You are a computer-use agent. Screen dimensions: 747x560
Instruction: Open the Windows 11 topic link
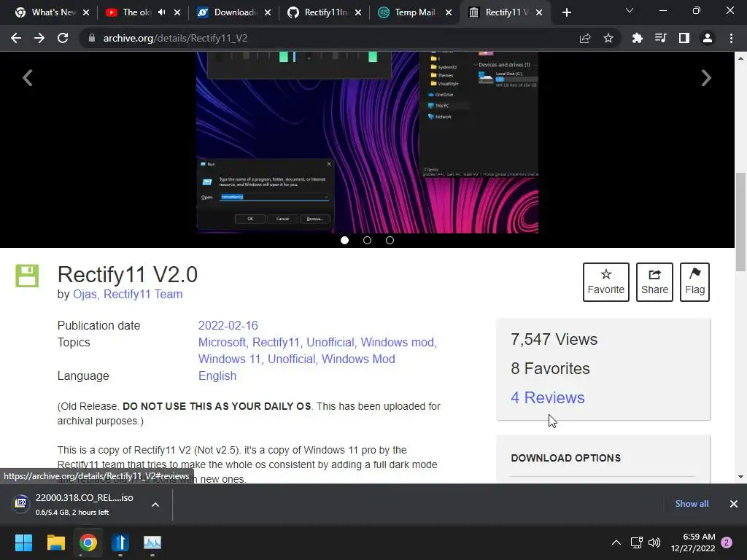click(x=230, y=359)
